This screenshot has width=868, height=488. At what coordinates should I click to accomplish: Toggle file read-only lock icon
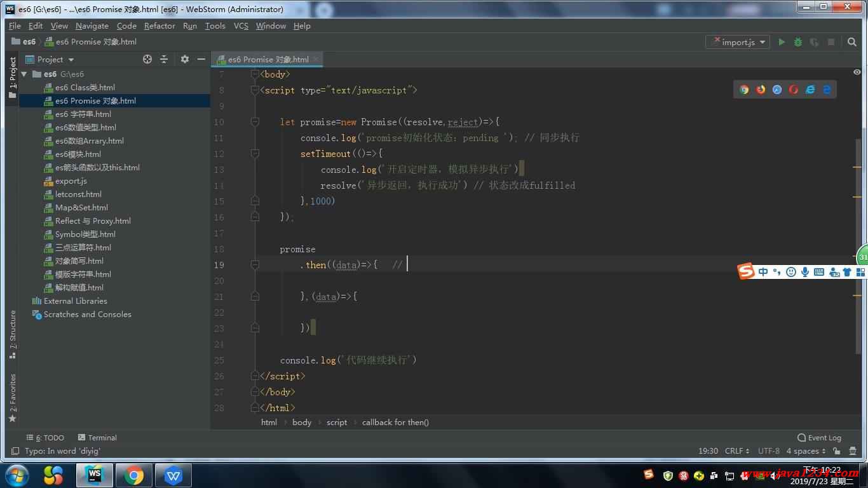point(836,451)
